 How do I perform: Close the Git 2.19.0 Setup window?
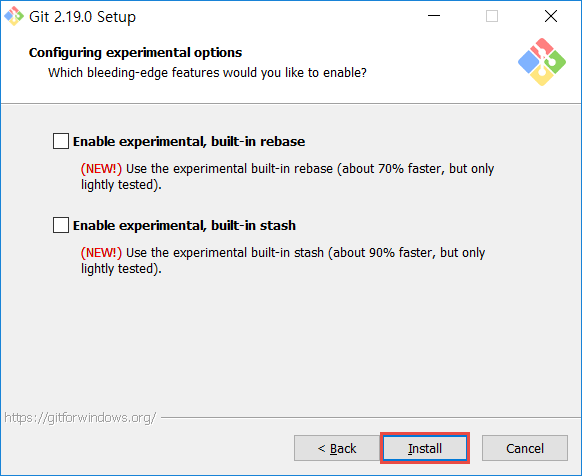pyautogui.click(x=550, y=16)
